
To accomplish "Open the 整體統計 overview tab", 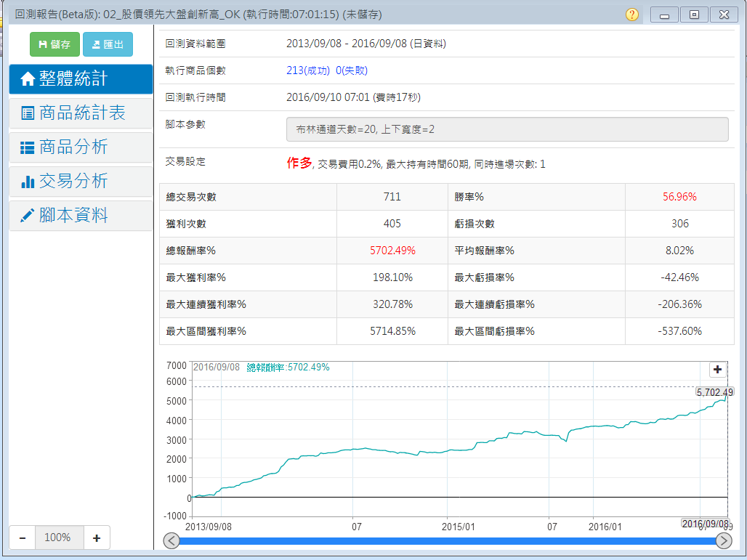I will 81,79.
